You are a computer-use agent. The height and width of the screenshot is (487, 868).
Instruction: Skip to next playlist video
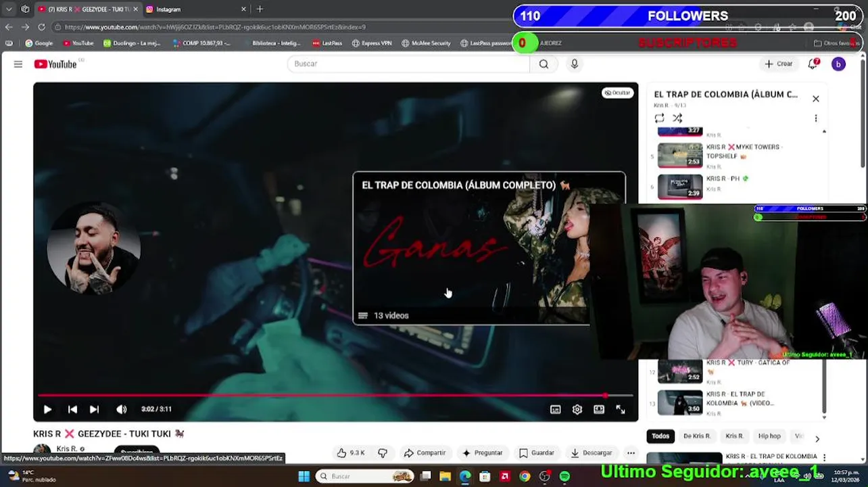pyautogui.click(x=94, y=409)
